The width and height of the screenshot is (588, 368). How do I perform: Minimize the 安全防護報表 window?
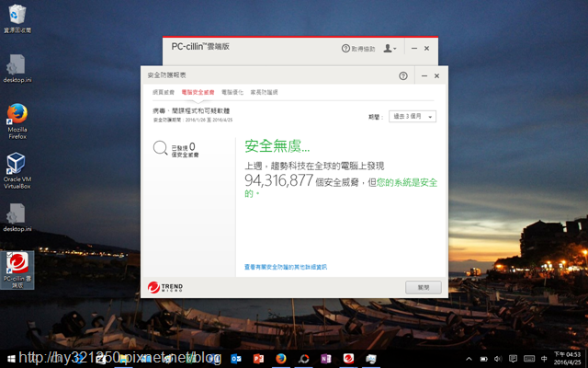tap(424, 75)
